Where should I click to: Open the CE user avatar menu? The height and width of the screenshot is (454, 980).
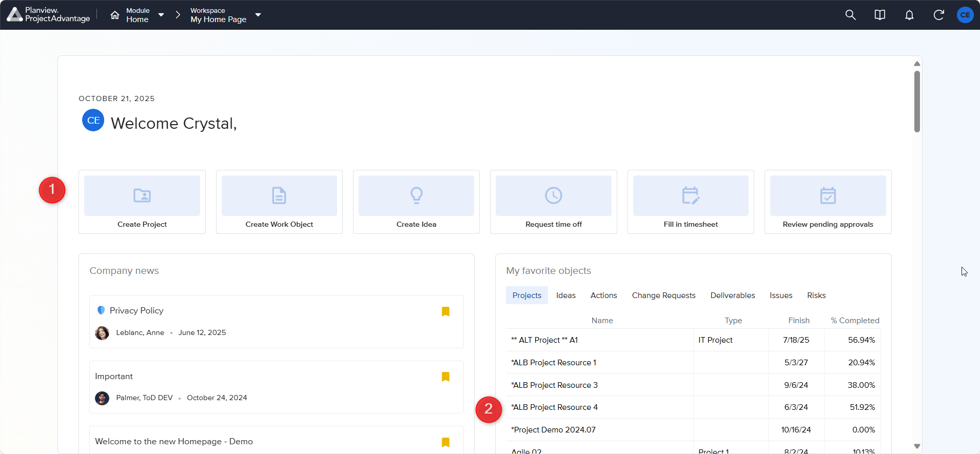pyautogui.click(x=965, y=15)
